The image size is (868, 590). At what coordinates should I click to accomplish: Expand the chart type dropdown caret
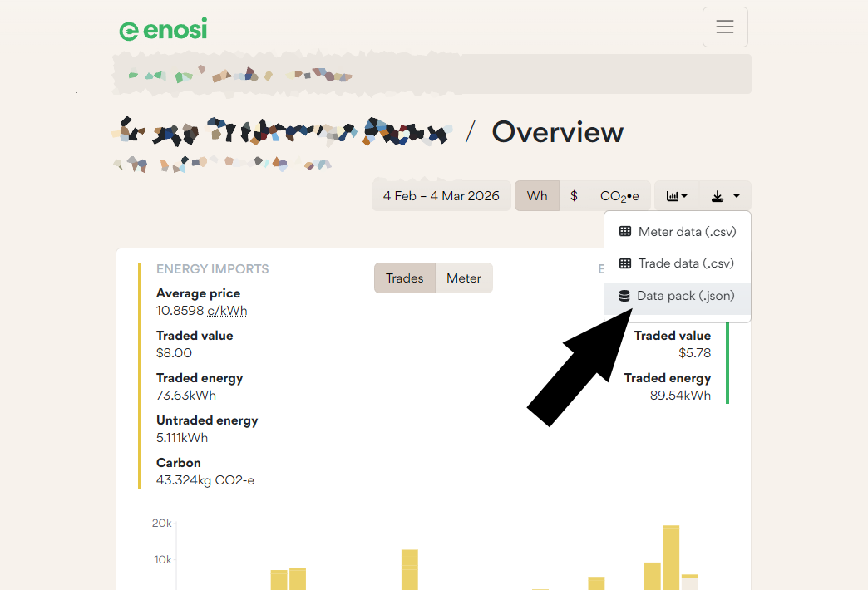684,197
